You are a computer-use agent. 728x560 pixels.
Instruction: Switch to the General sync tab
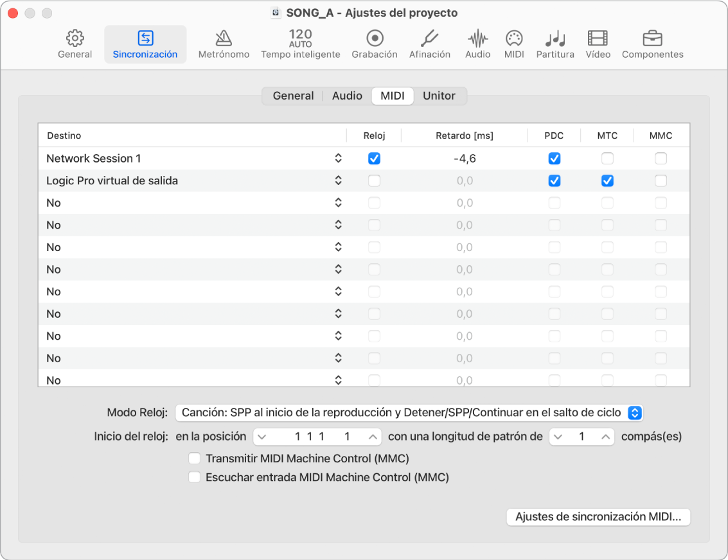coord(293,96)
